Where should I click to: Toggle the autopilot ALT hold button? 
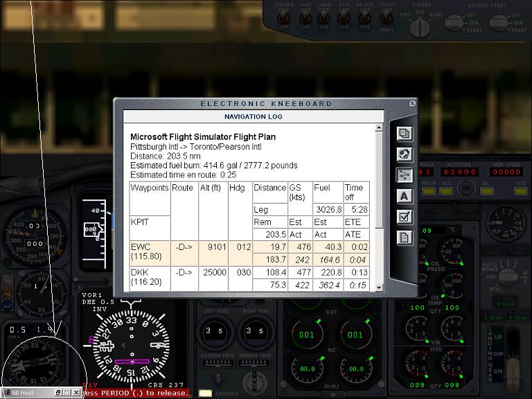point(446,191)
